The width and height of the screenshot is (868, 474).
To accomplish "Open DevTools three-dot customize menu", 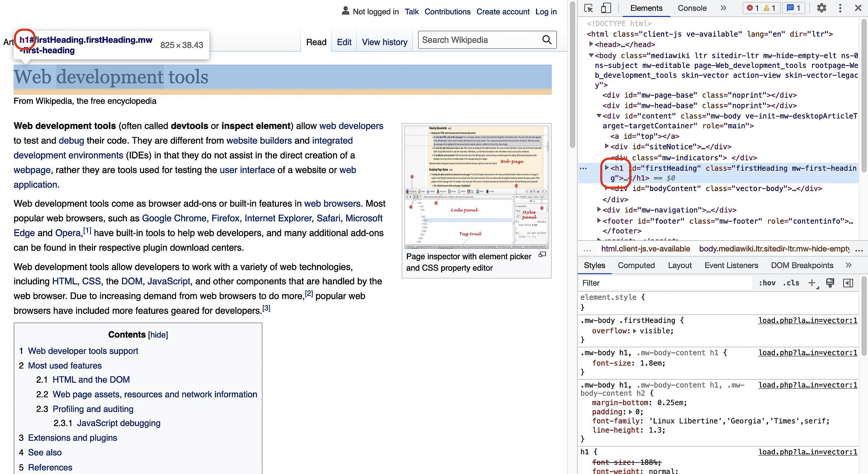I will click(x=840, y=8).
